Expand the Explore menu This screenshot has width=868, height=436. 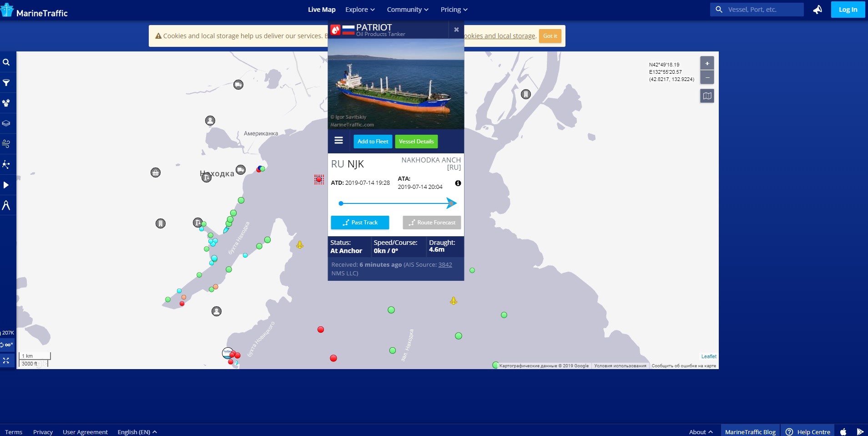360,10
